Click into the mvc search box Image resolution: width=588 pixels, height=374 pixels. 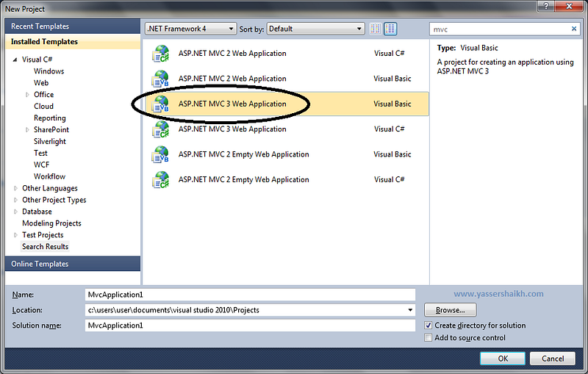499,29
